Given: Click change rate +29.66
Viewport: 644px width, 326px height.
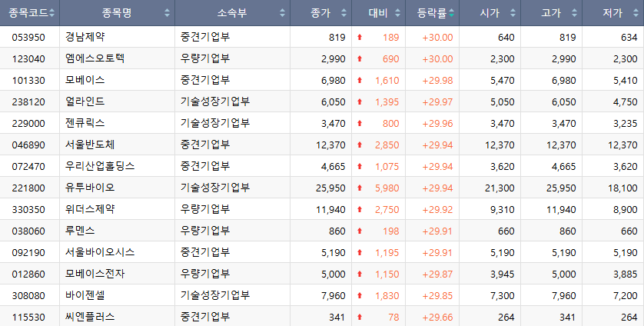Looking at the screenshot, I should pos(437,318).
